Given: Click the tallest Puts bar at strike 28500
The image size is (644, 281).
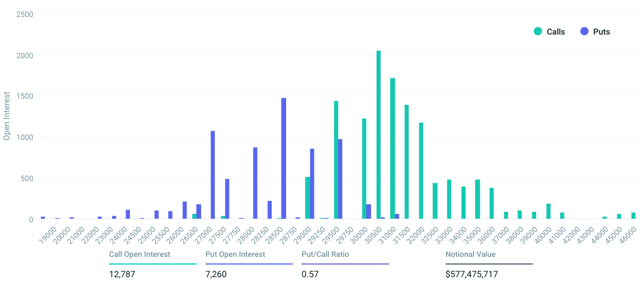Looking at the screenshot, I should click(284, 158).
